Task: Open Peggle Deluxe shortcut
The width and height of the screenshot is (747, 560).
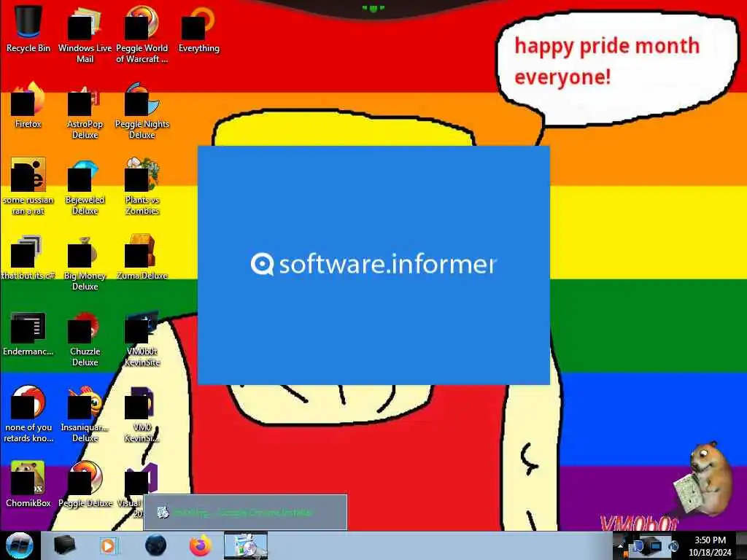Action: [x=85, y=484]
